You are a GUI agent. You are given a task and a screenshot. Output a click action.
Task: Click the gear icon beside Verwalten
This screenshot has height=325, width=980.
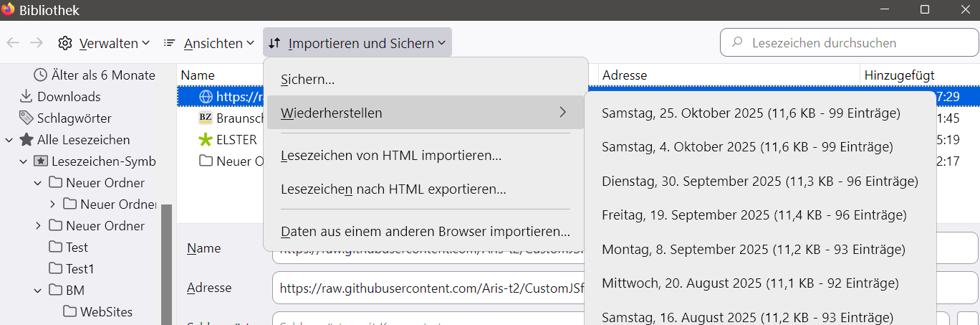[65, 43]
